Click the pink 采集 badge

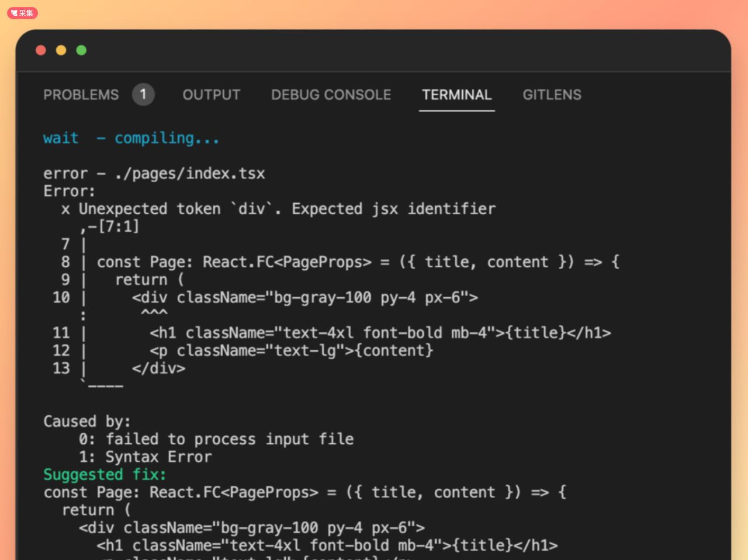pos(22,13)
